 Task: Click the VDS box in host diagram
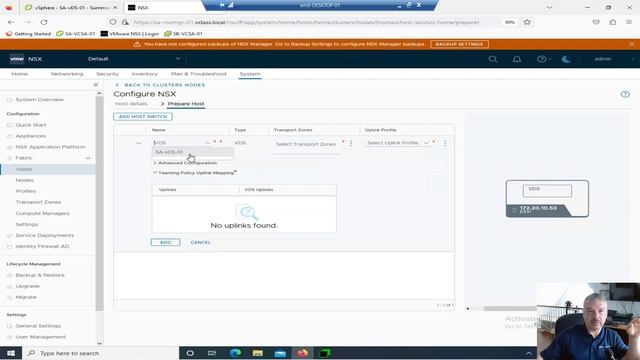pyautogui.click(x=547, y=190)
